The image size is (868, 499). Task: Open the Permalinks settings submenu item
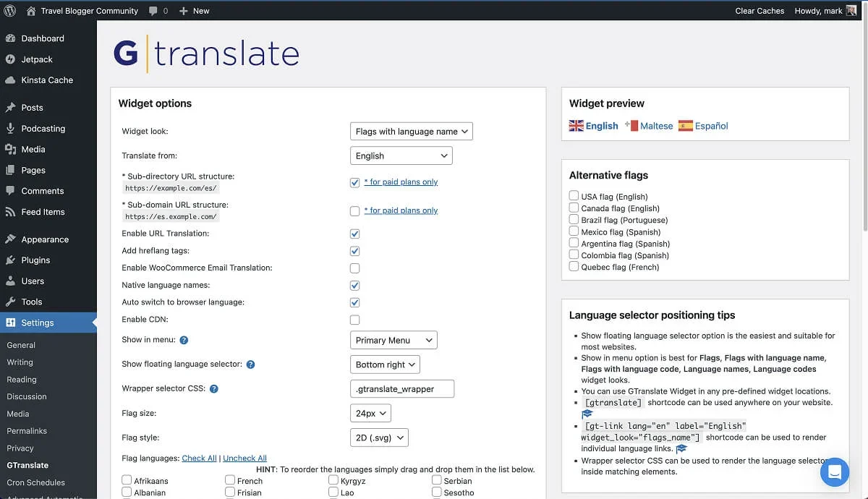point(27,431)
